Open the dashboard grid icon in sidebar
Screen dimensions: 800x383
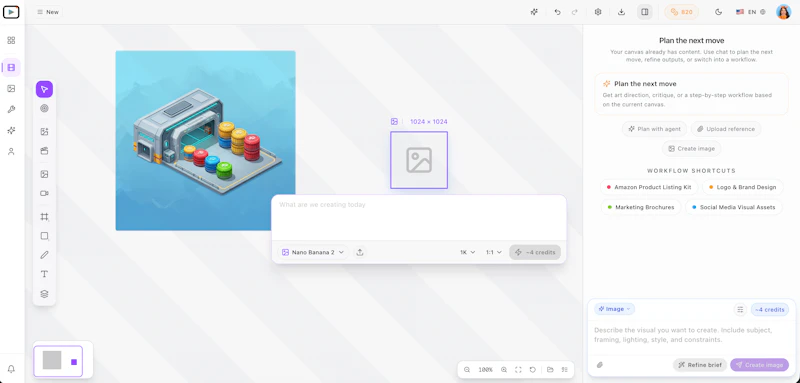pyautogui.click(x=11, y=40)
